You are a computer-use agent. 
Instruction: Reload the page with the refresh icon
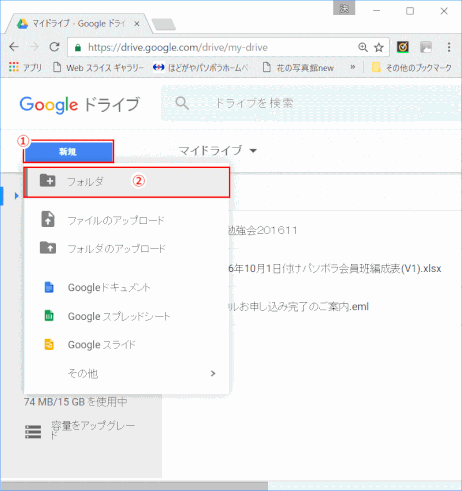54,47
